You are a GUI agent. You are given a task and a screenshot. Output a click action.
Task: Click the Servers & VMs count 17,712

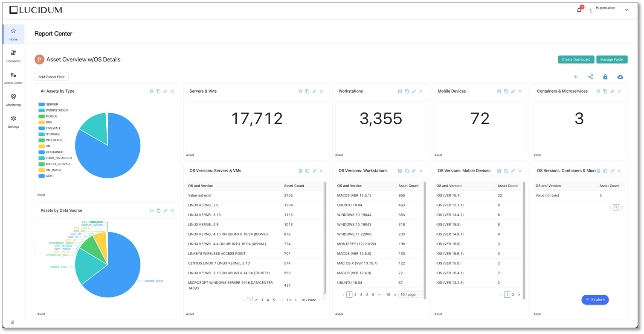pyautogui.click(x=257, y=119)
